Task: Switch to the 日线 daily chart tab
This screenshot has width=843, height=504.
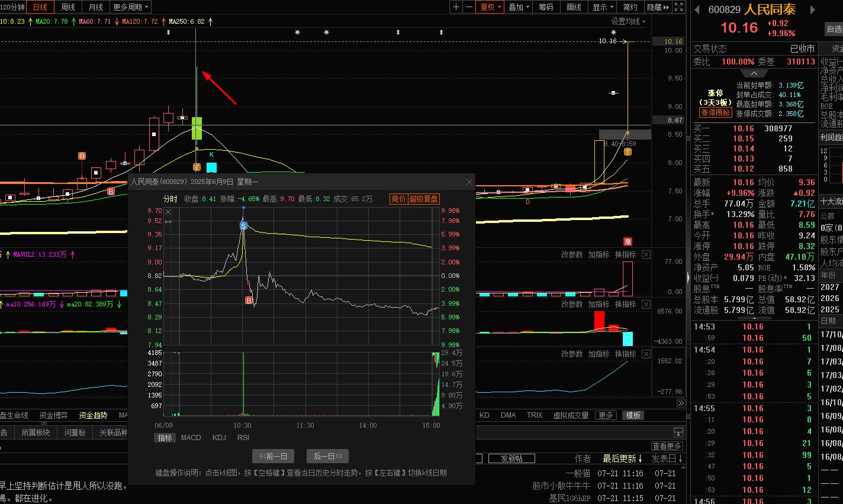Action: [x=40, y=7]
